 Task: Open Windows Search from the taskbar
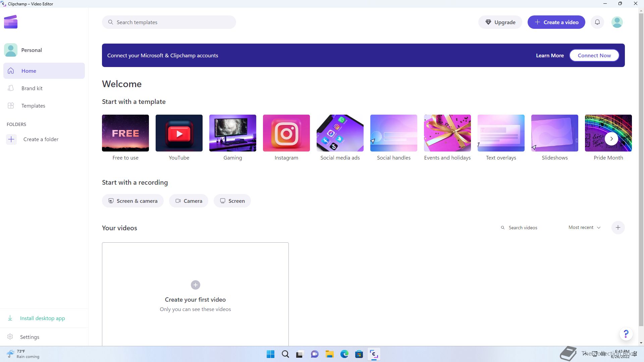(285, 354)
